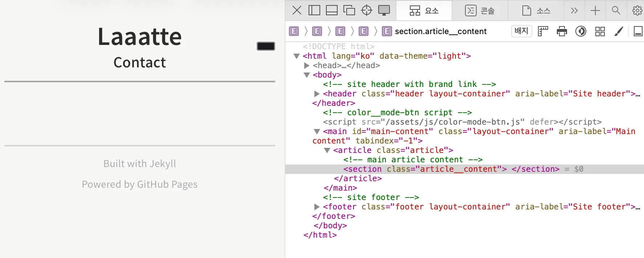Image resolution: width=644 pixels, height=258 pixels.
Task: Open the Jekyll link in footer
Action: click(163, 164)
